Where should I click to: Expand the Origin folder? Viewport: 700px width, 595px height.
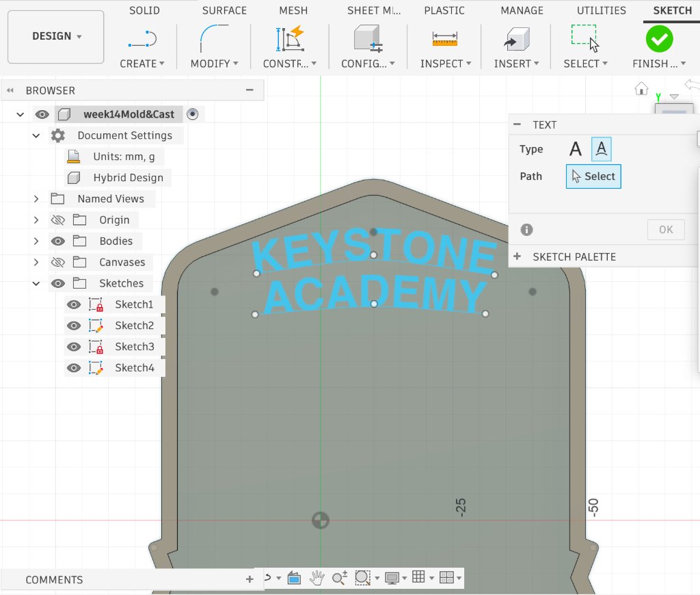pyautogui.click(x=36, y=220)
